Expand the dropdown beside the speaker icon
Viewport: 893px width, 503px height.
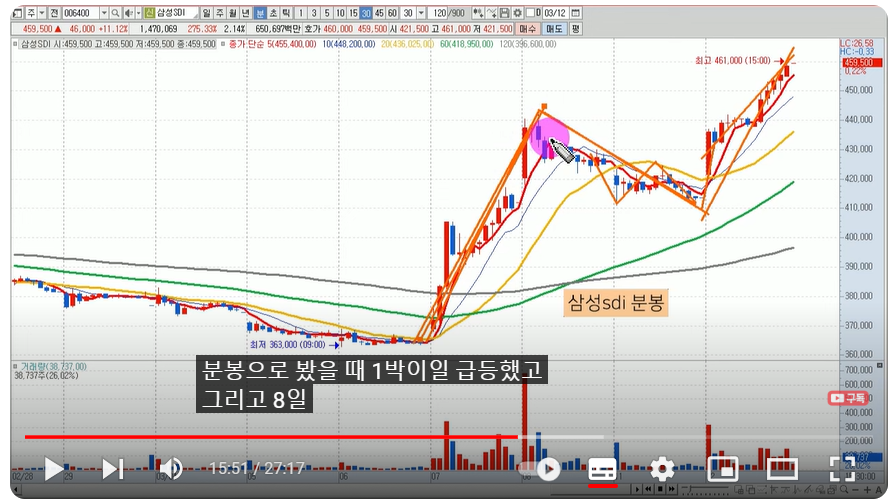tap(138, 13)
